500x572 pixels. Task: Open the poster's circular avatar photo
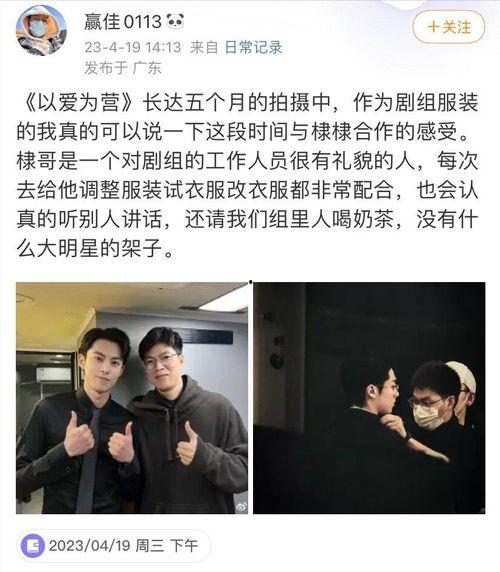click(x=41, y=30)
